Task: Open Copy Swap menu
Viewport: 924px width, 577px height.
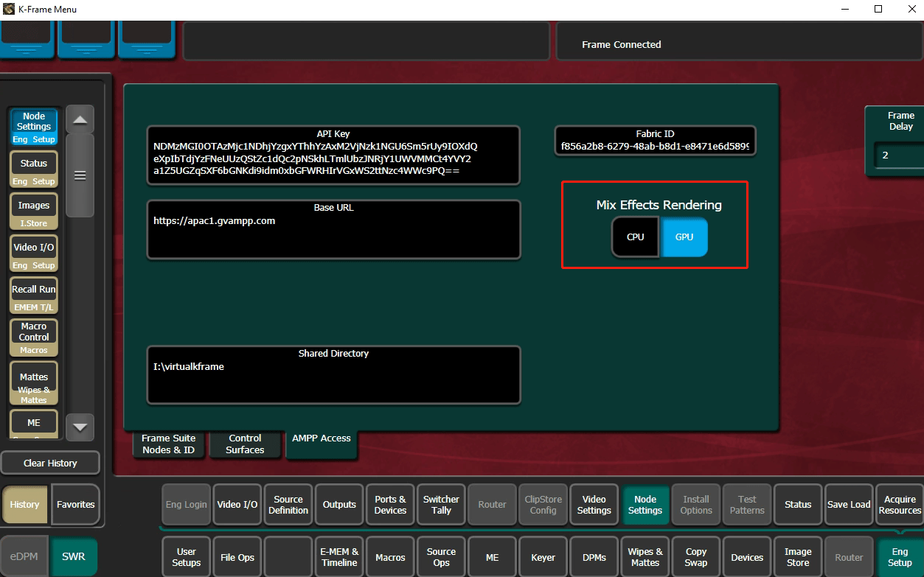Action: pos(696,557)
